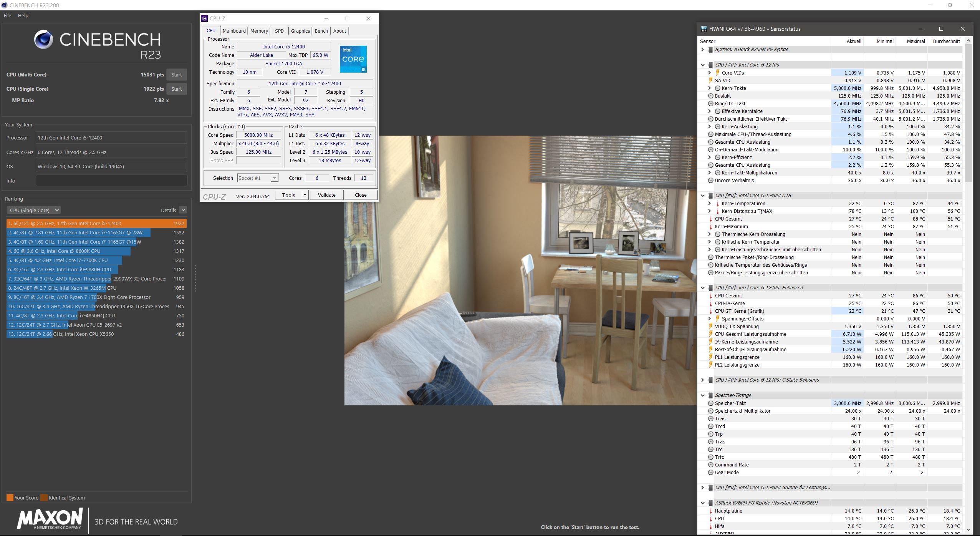Expand the Kern-Temperaturen row

pyautogui.click(x=709, y=203)
